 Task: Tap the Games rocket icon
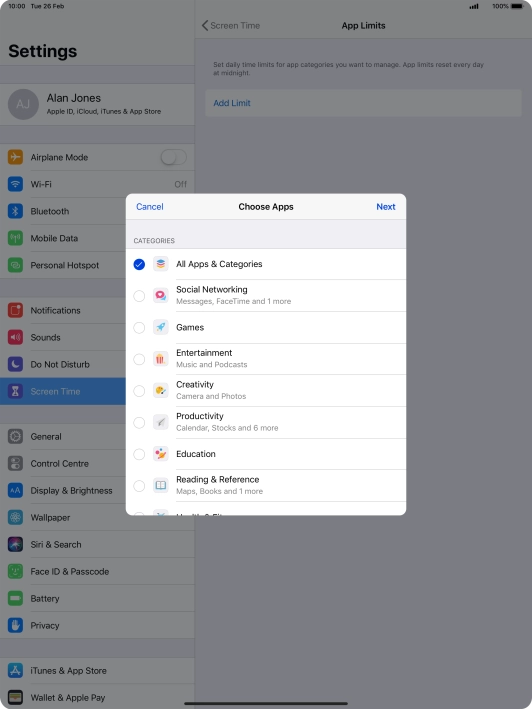[160, 327]
